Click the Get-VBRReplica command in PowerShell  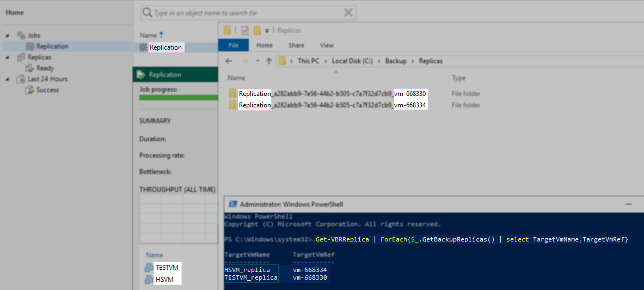pos(342,239)
